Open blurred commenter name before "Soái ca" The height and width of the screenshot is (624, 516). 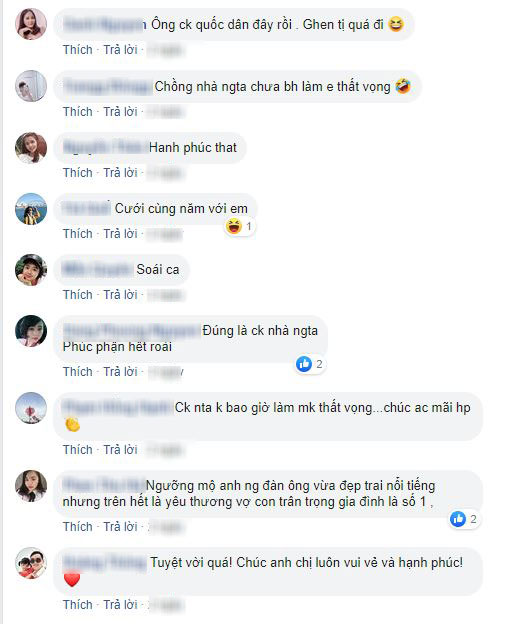[97, 270]
